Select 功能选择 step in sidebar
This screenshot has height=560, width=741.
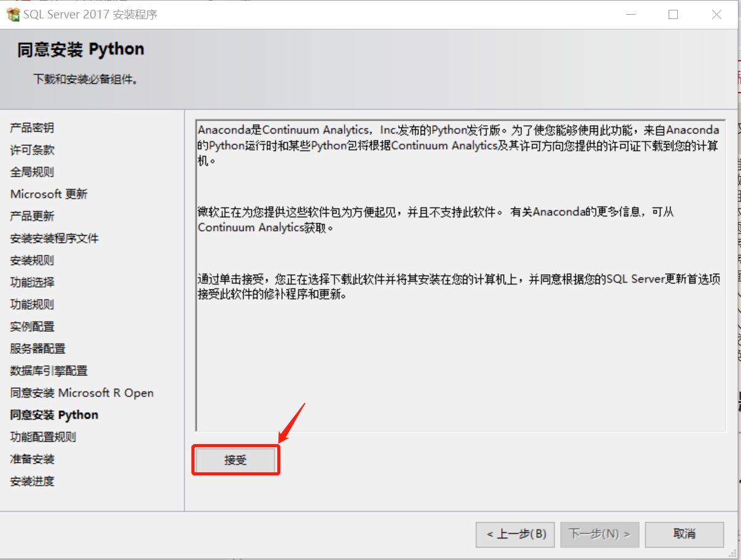tap(32, 282)
